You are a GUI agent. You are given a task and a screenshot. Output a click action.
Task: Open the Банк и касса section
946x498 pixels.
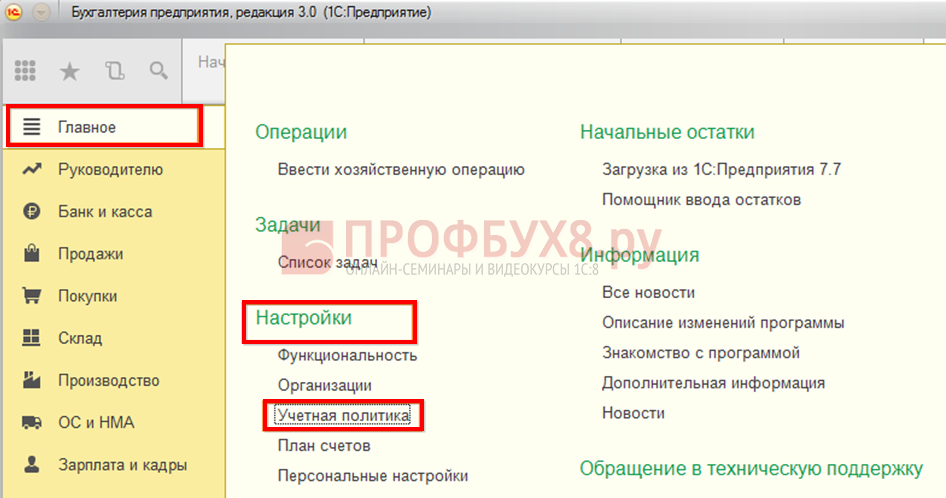tap(105, 212)
